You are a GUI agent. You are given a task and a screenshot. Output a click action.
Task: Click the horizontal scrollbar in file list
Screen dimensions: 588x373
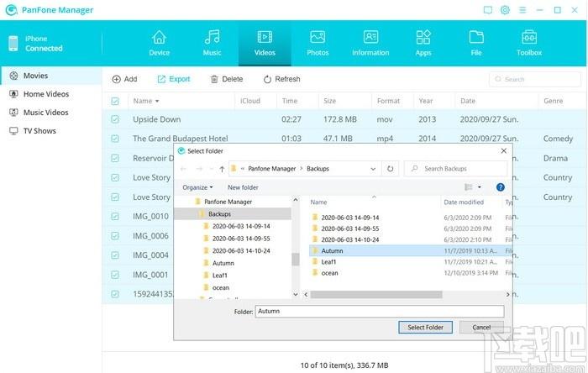click(376, 295)
